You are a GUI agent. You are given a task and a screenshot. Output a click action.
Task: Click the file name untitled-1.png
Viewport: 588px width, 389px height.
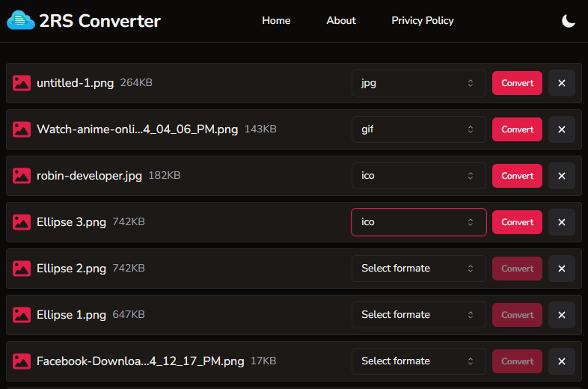click(75, 83)
